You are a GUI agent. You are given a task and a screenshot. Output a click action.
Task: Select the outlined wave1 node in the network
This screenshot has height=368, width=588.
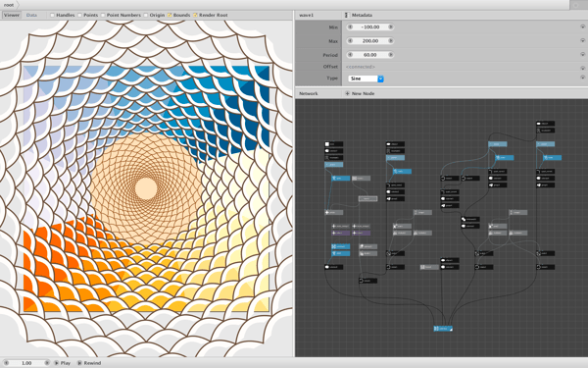pos(367,198)
